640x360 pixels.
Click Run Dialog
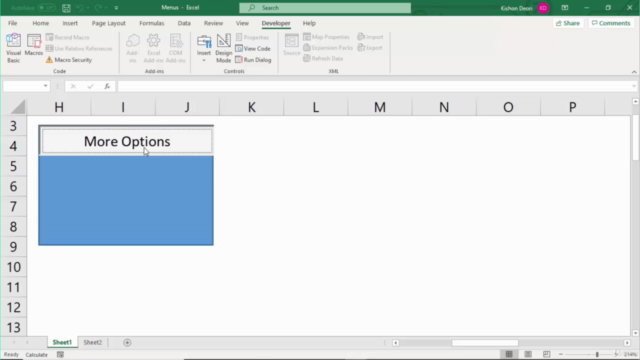pos(253,60)
